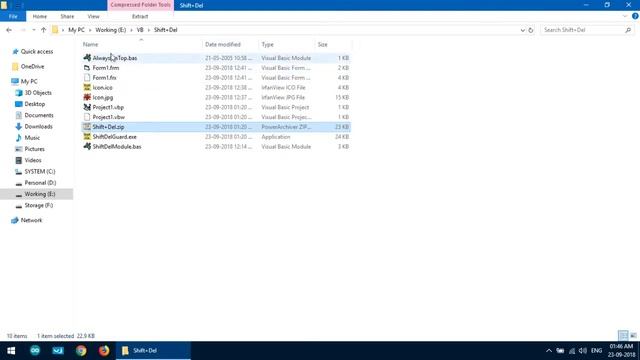Viewport: 640px width, 360px height.
Task: Open OneDrive in navigation pane
Action: coord(32,66)
